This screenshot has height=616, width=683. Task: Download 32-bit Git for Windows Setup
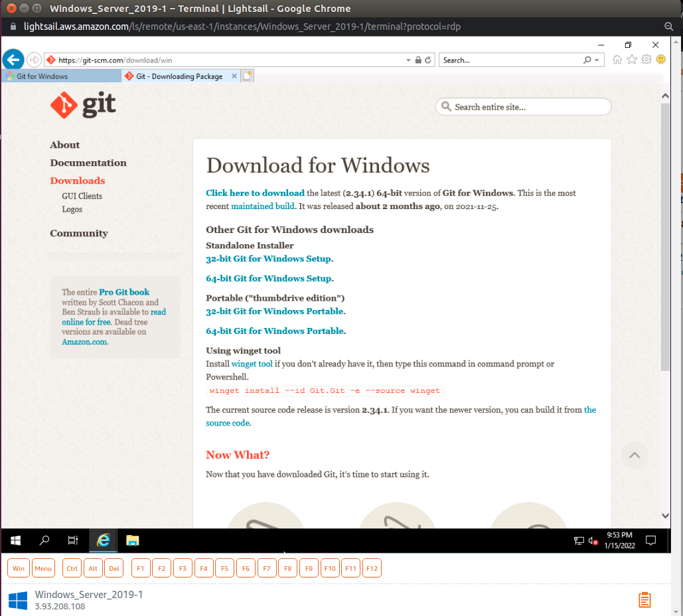(269, 258)
